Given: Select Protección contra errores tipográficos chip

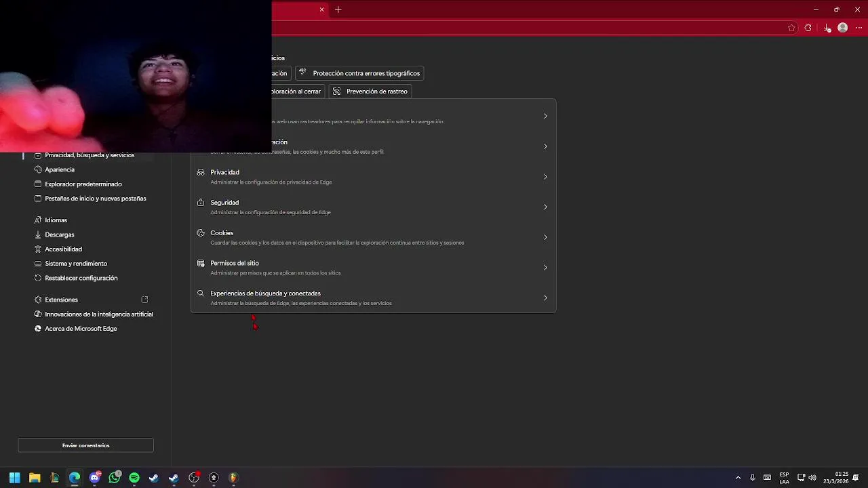Looking at the screenshot, I should 359,73.
